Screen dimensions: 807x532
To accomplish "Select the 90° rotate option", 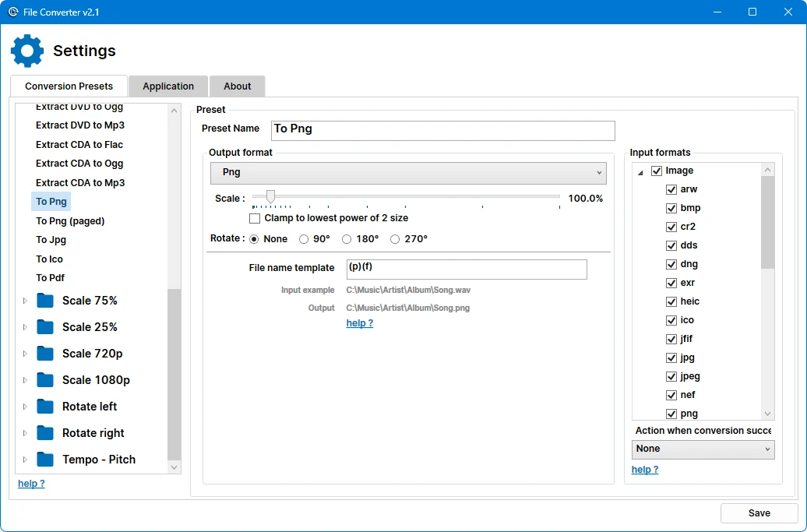I will [x=304, y=239].
